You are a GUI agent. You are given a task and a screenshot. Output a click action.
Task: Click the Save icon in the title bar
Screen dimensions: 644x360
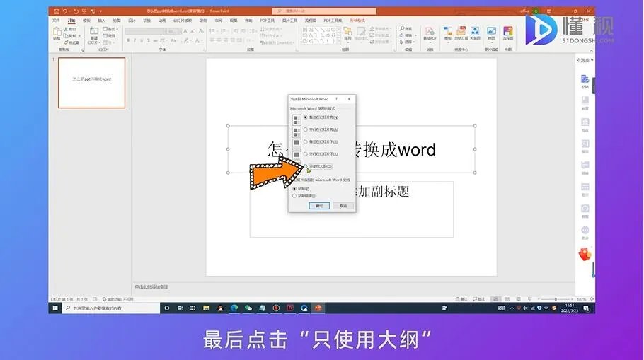pos(57,11)
